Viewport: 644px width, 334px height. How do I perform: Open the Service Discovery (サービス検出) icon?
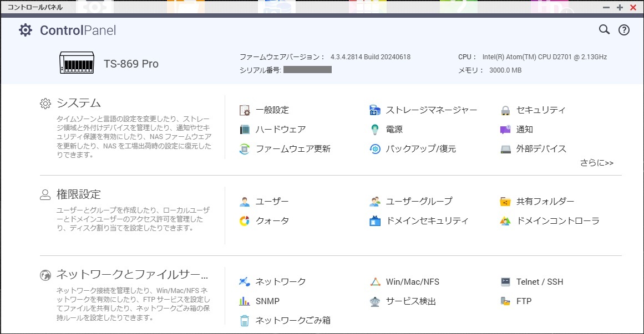pyautogui.click(x=375, y=301)
